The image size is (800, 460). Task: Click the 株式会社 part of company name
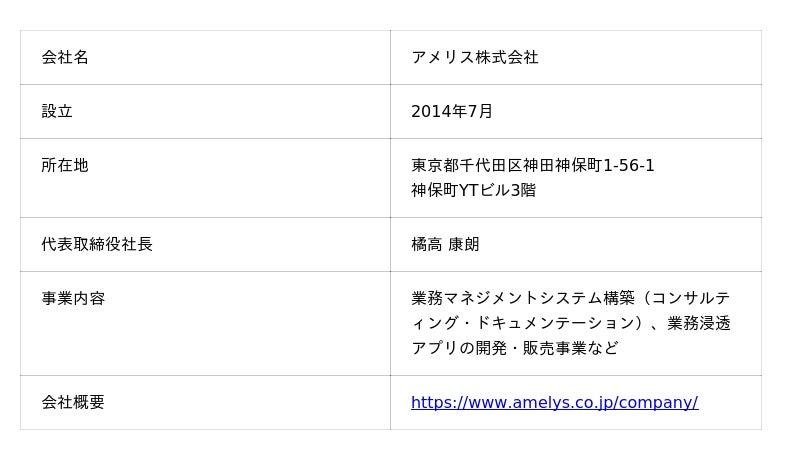[x=507, y=57]
